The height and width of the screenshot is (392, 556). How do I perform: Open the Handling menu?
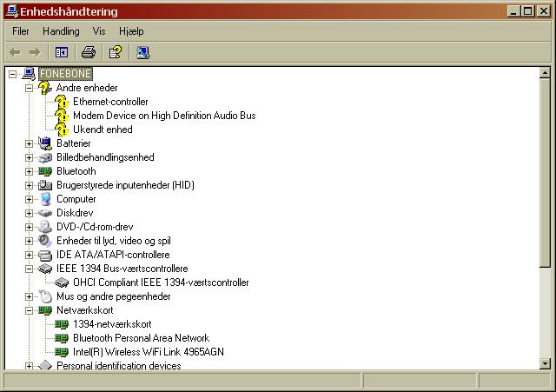click(x=61, y=31)
